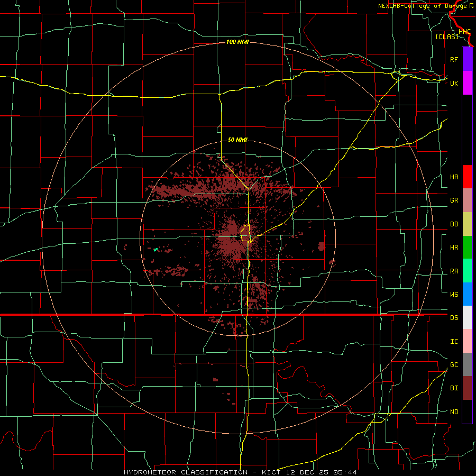Screen dimensions: 476x476
Task: Click the magenta UK legend swatch
Action: click(467, 83)
